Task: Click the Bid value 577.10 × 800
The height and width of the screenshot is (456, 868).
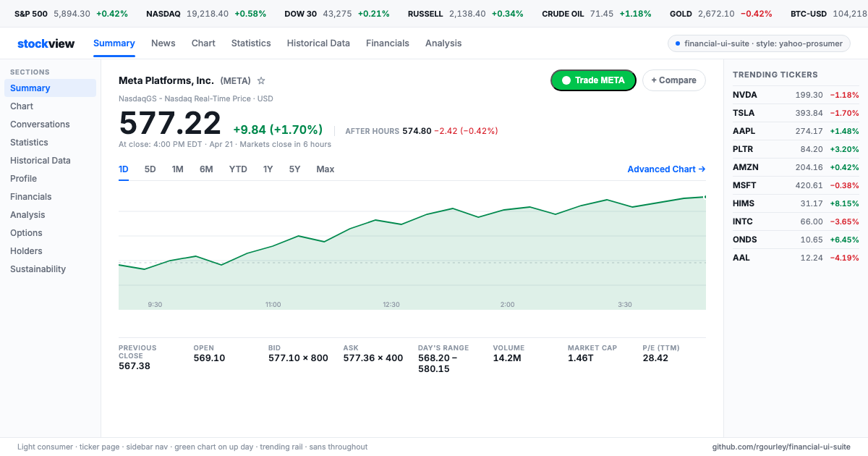Action: click(x=298, y=358)
